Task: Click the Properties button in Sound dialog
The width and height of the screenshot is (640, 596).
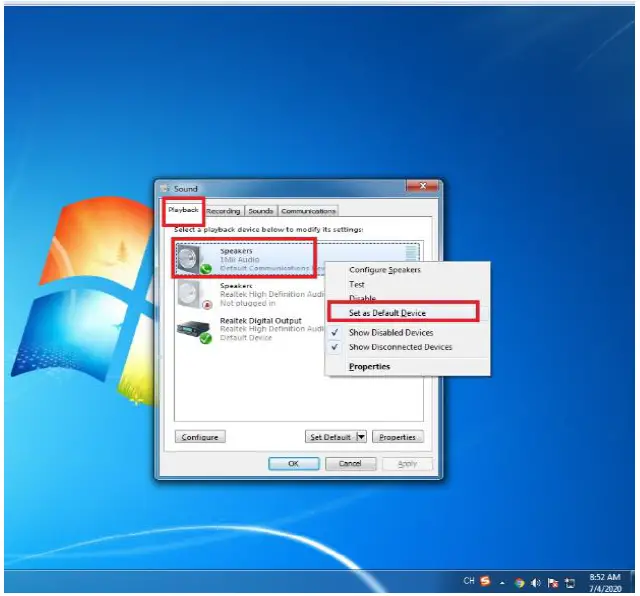Action: coord(398,437)
